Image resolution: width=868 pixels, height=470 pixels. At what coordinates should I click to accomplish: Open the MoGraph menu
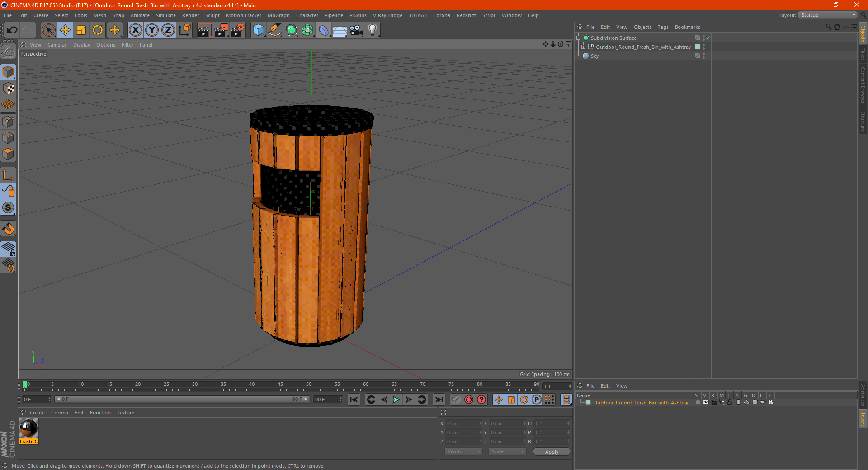(x=278, y=15)
